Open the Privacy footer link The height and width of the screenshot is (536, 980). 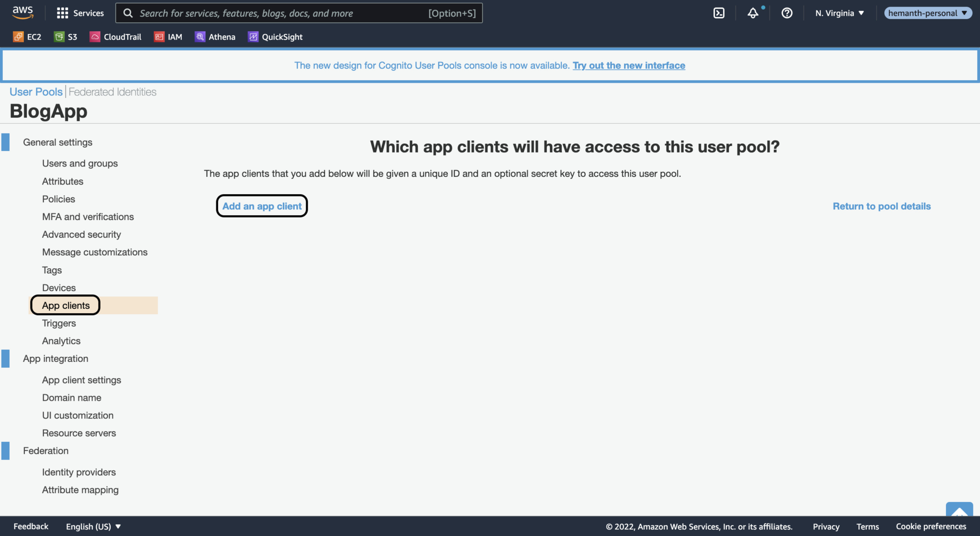826,526
